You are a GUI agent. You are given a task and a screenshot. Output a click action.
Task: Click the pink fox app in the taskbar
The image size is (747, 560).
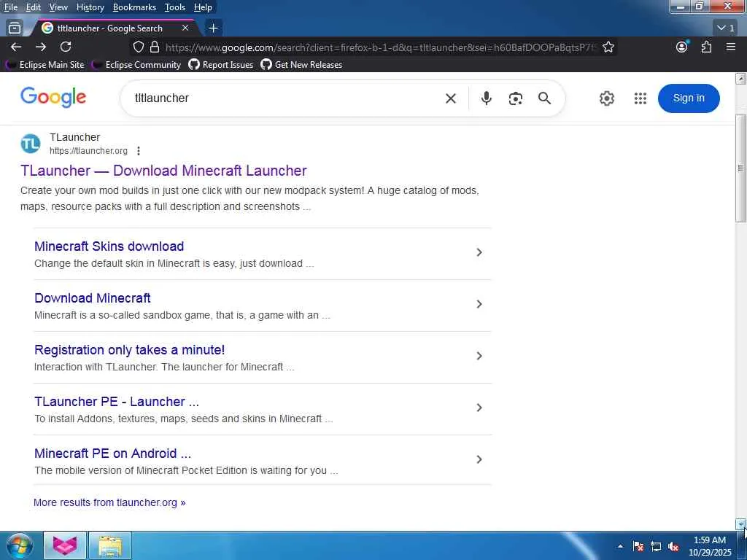click(x=65, y=545)
